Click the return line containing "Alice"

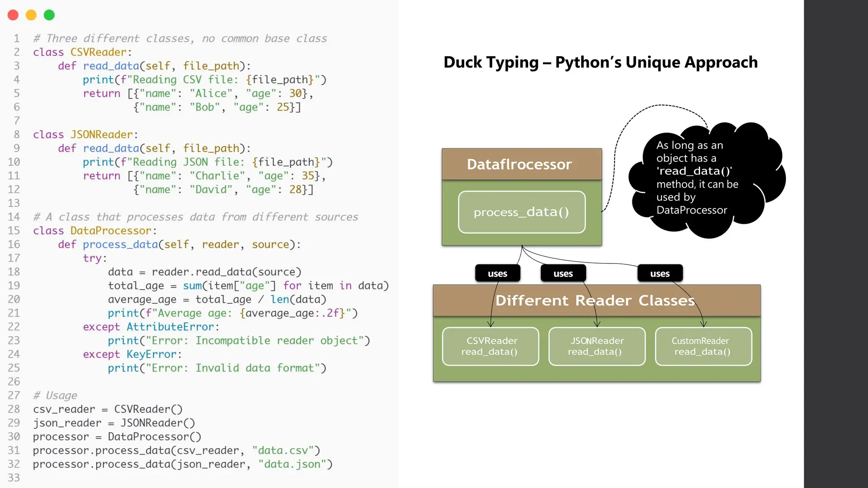pos(198,93)
